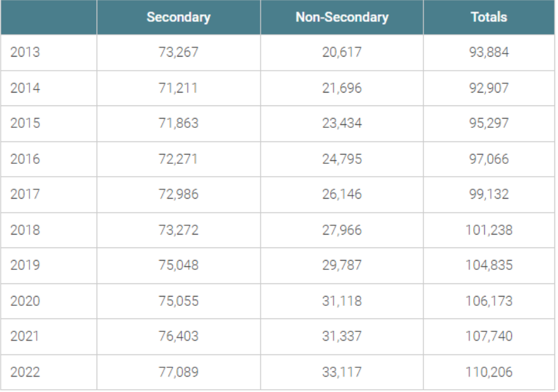This screenshot has width=558, height=392.
Task: Click the total value 95,297
Action: (489, 123)
